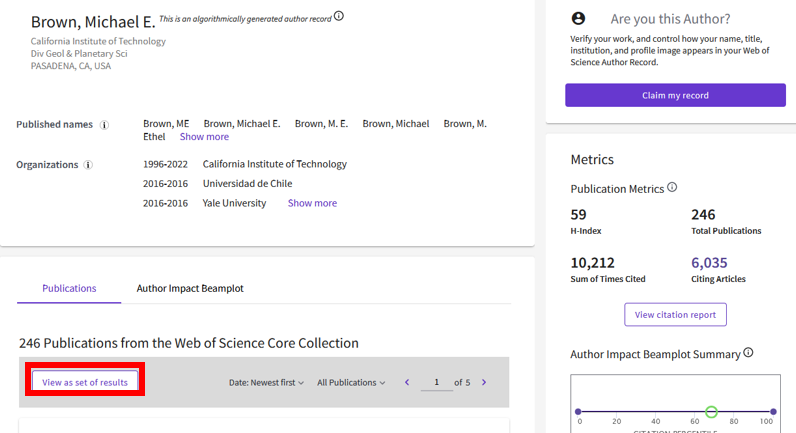Click PASADENA, CA, USA location text
The height and width of the screenshot is (433, 796).
point(71,66)
